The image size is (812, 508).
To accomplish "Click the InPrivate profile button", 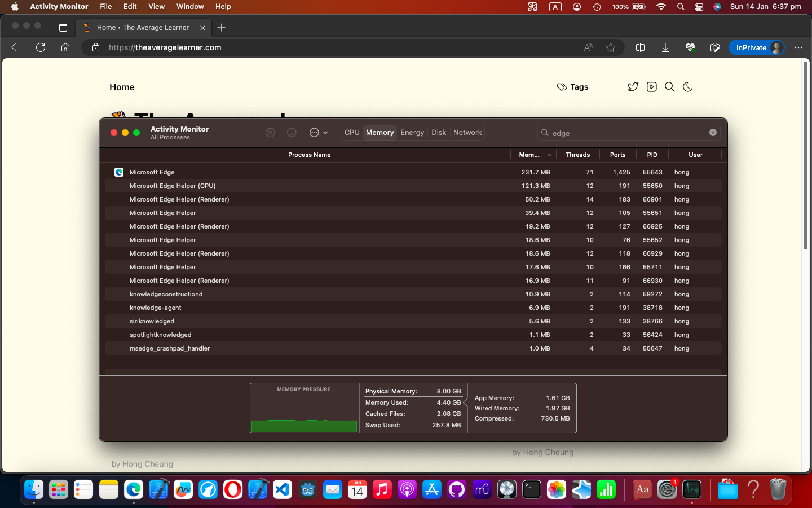I will point(758,47).
